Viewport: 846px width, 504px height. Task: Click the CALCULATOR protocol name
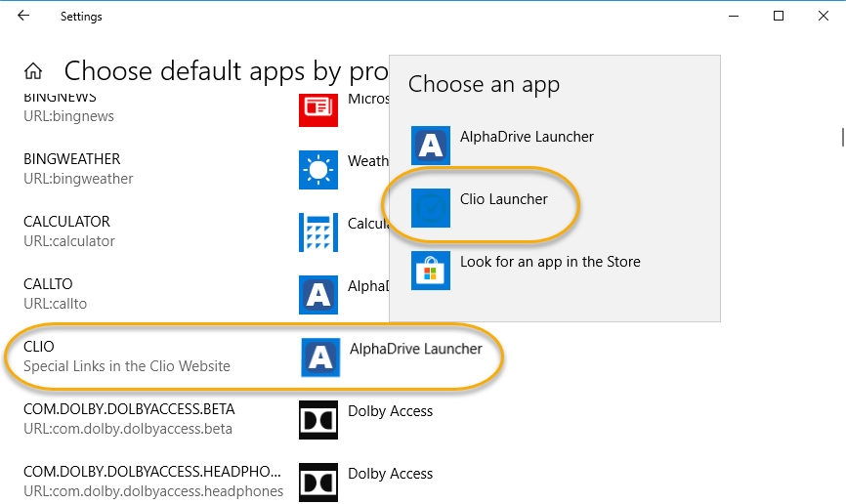tap(66, 222)
